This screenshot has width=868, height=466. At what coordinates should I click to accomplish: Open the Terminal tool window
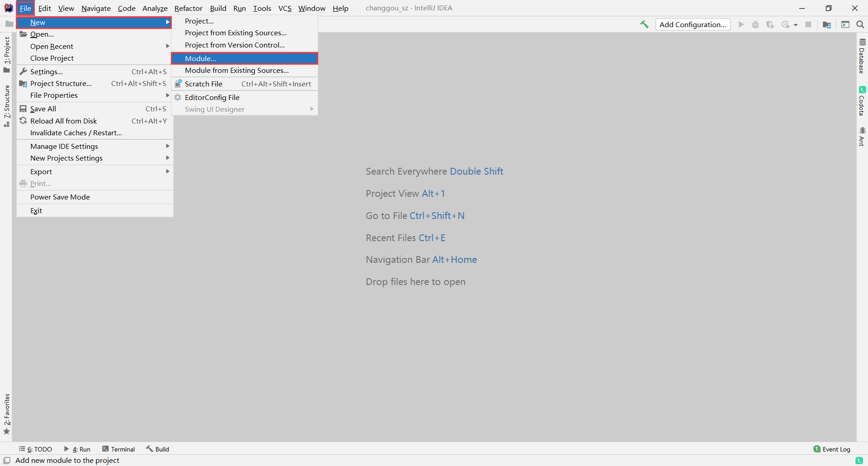118,449
